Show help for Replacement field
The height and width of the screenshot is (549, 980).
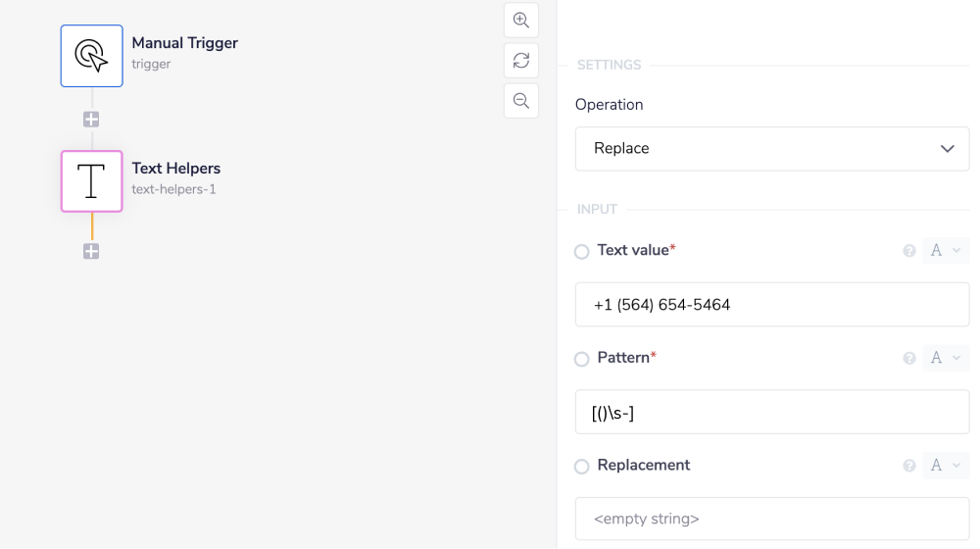point(909,467)
